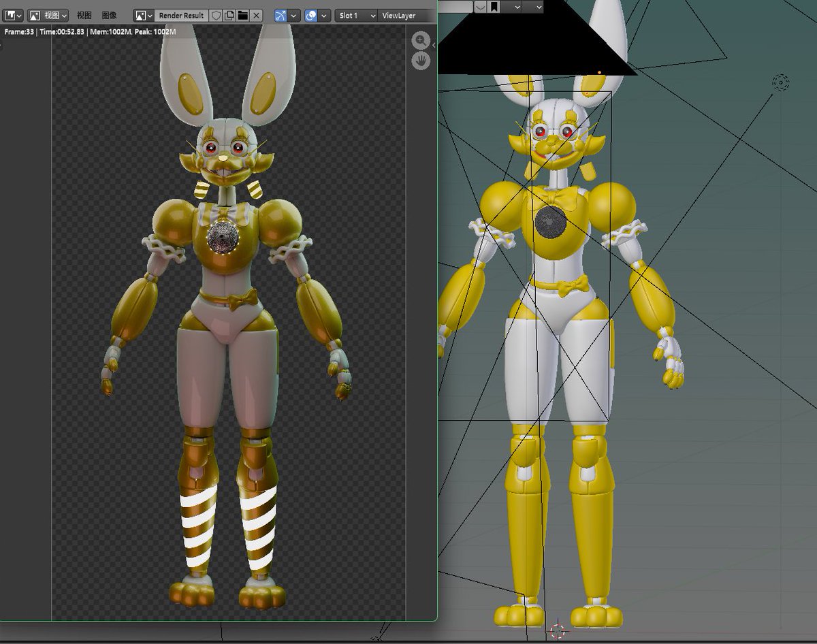This screenshot has width=817, height=644.
Task: Expand gizmo options dropdown arrow
Action: pos(293,15)
